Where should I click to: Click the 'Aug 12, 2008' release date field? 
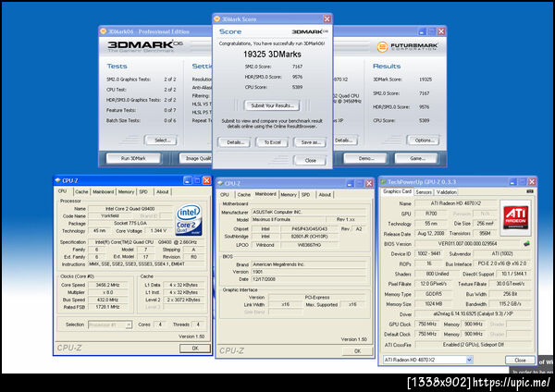pos(431,234)
